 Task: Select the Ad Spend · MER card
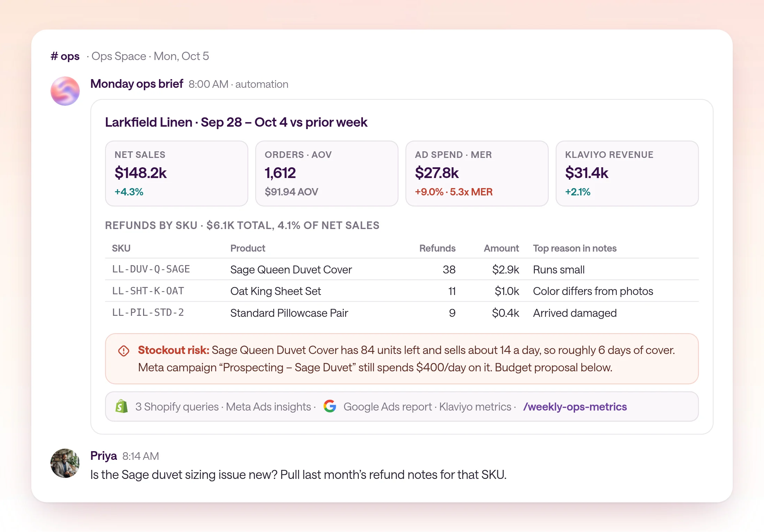coord(477,173)
